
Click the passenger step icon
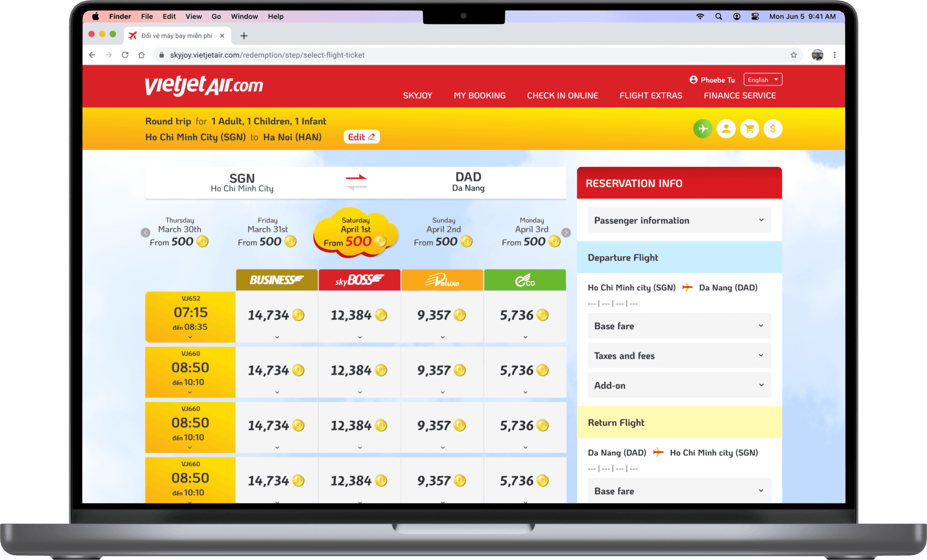tap(726, 129)
